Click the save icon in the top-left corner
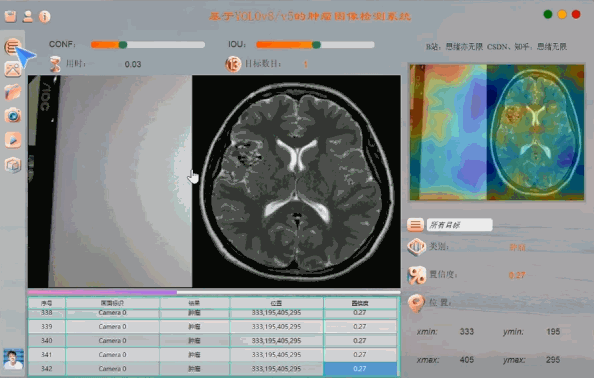Image resolution: width=594 pixels, height=378 pixels. (11, 16)
